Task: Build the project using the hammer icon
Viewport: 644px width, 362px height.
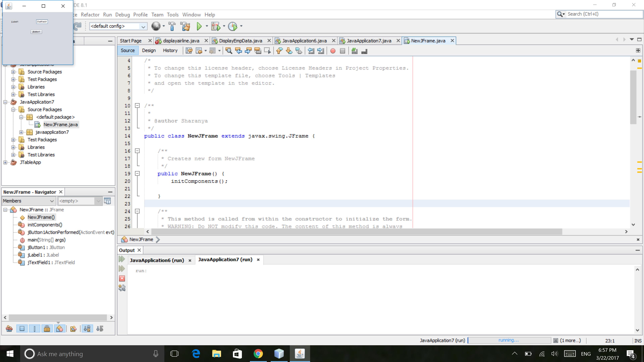Action: point(172,26)
